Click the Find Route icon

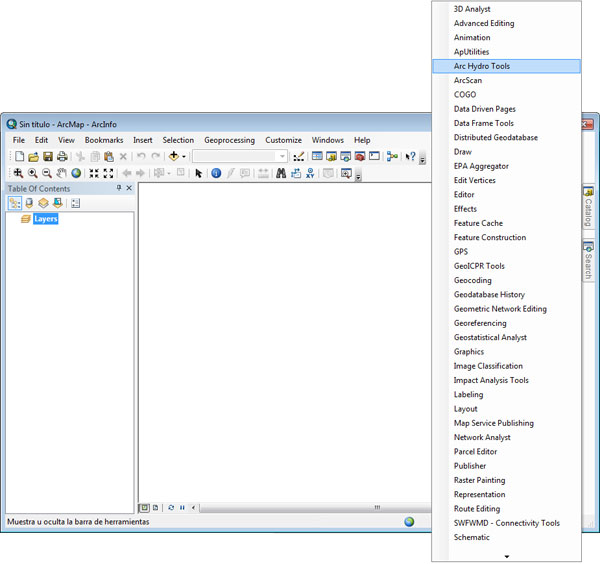296,173
